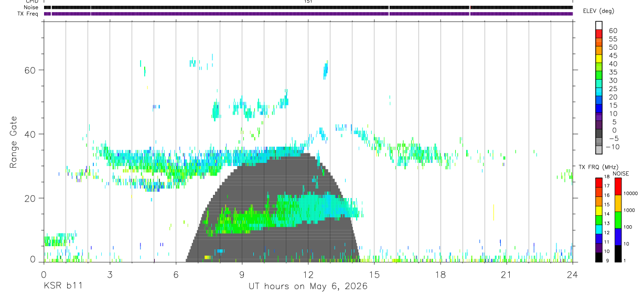
Task: Click the x-axis tick label '24'
Action: click(x=572, y=274)
